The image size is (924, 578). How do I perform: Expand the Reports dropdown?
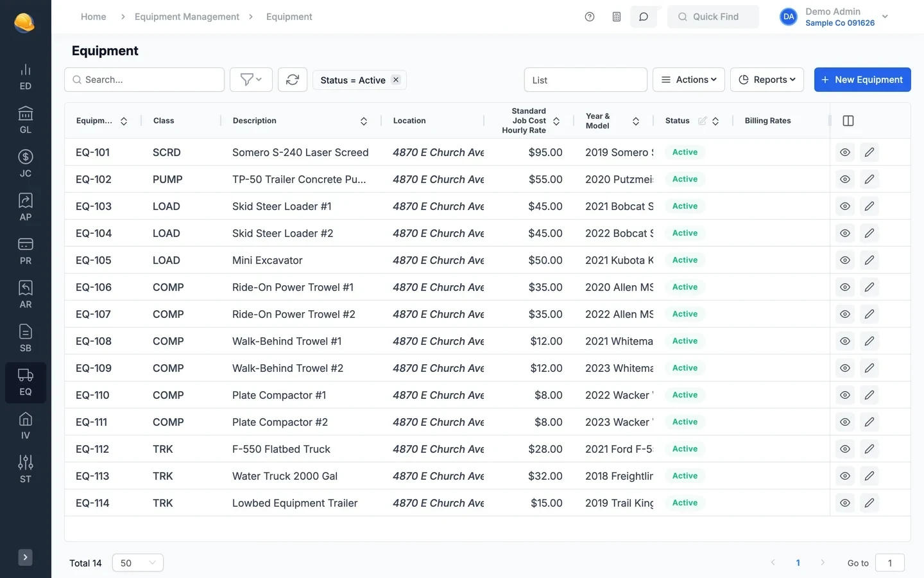[767, 80]
